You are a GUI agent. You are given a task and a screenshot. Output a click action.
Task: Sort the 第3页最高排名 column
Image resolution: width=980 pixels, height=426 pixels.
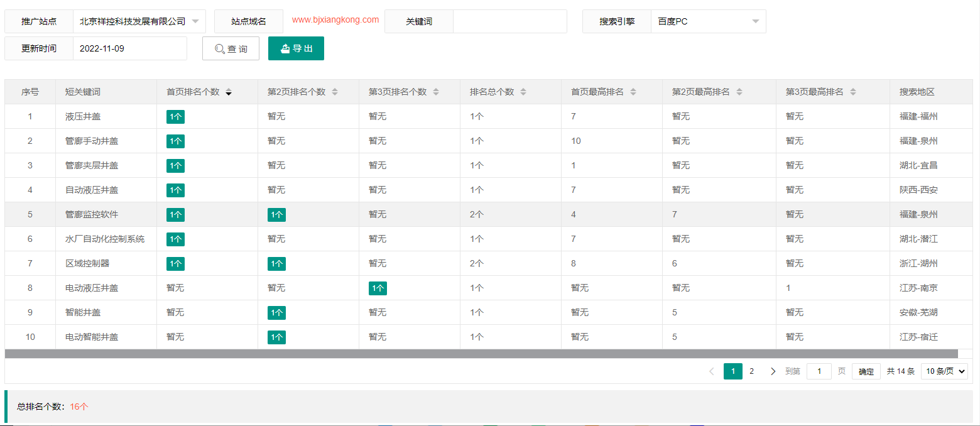click(x=852, y=92)
